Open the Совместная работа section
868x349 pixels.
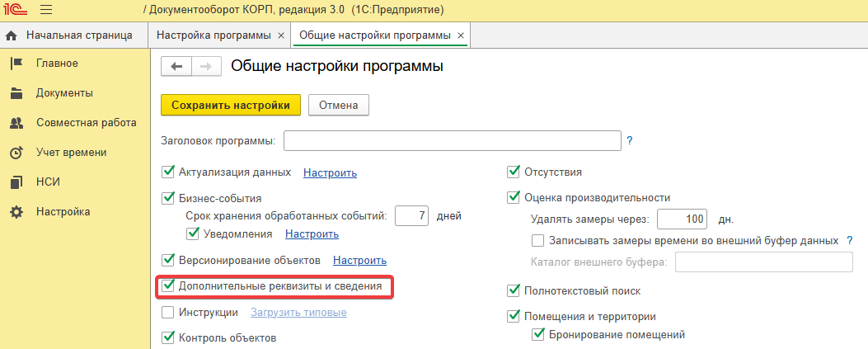(75, 123)
